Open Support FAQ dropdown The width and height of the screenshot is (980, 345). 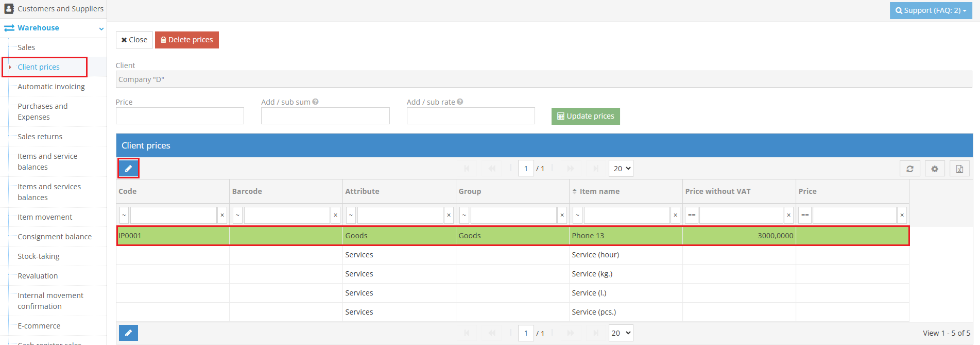coord(931,10)
